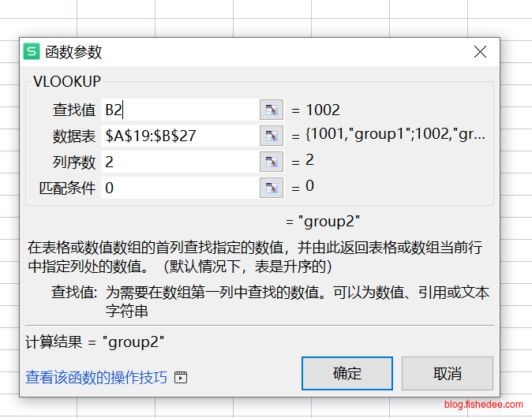Click the 数据表 field label
Screen dimensions: 532x418
pyautogui.click(x=74, y=136)
